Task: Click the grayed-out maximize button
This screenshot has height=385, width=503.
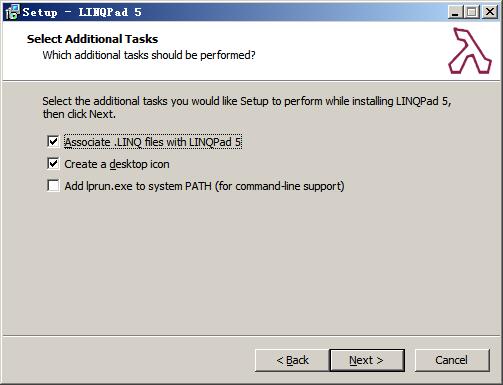Action: [471, 12]
